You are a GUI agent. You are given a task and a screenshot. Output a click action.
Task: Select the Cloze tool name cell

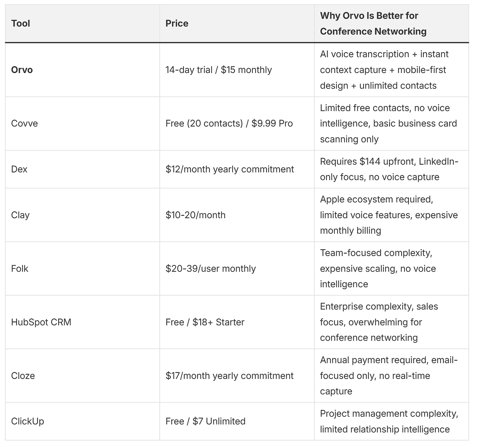click(x=82, y=376)
